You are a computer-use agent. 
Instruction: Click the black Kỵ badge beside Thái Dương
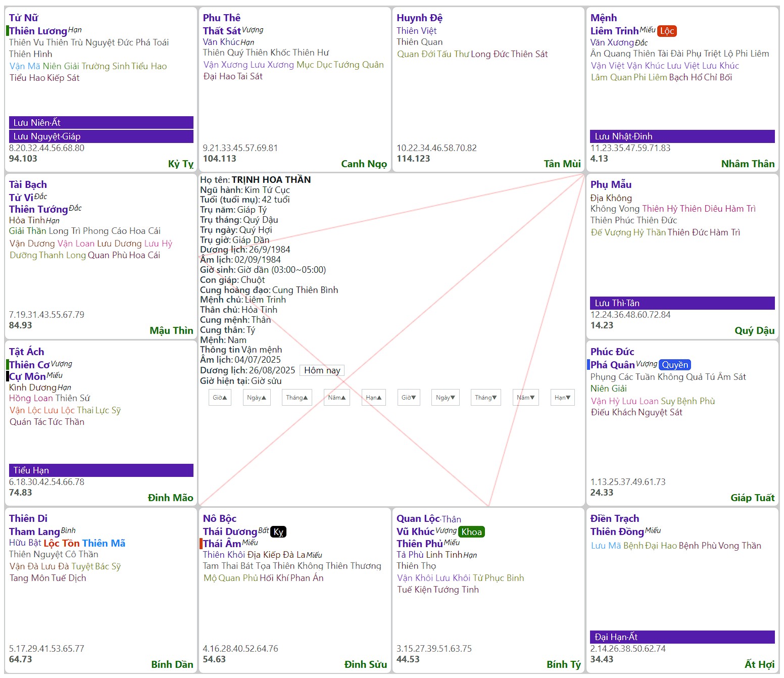(x=278, y=532)
